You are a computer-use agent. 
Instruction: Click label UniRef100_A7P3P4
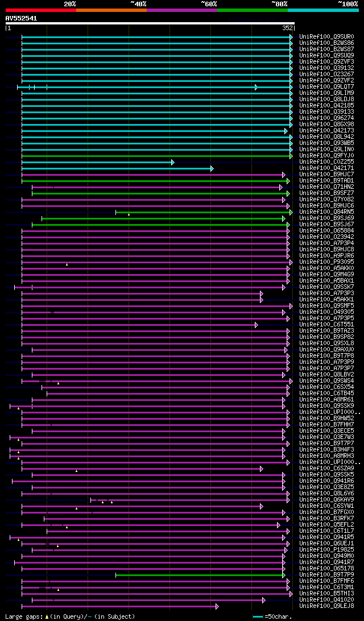[x=327, y=243]
